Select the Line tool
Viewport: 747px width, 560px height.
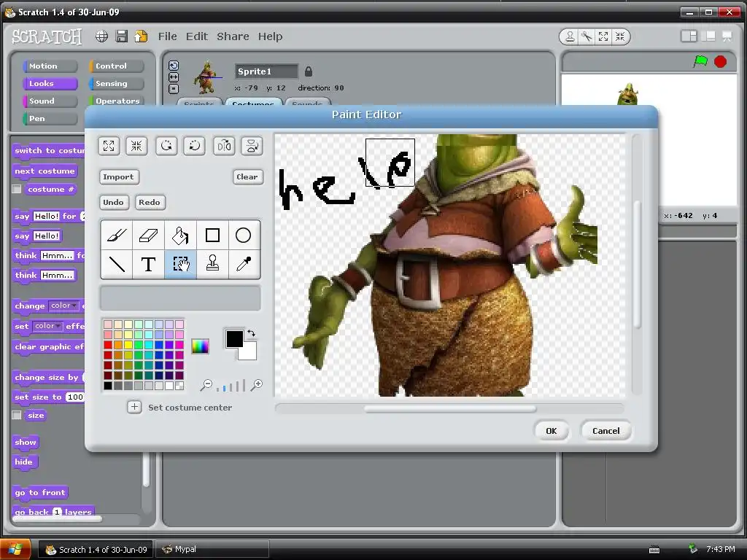[x=117, y=264]
